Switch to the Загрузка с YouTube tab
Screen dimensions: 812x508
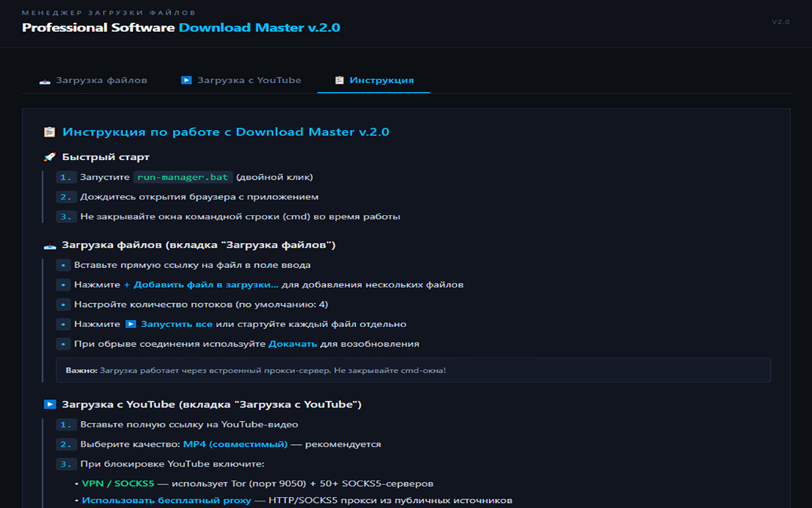pyautogui.click(x=241, y=81)
